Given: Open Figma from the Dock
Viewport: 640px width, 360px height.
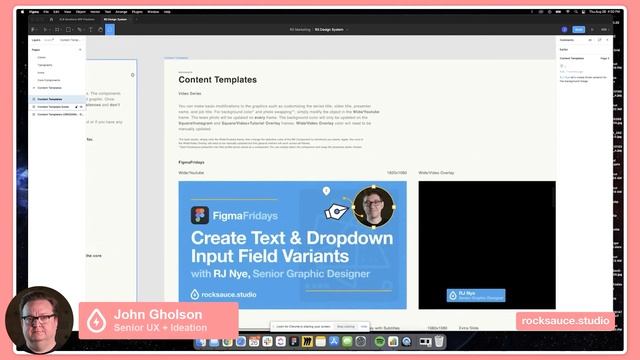Looking at the screenshot, I should pyautogui.click(x=294, y=342).
